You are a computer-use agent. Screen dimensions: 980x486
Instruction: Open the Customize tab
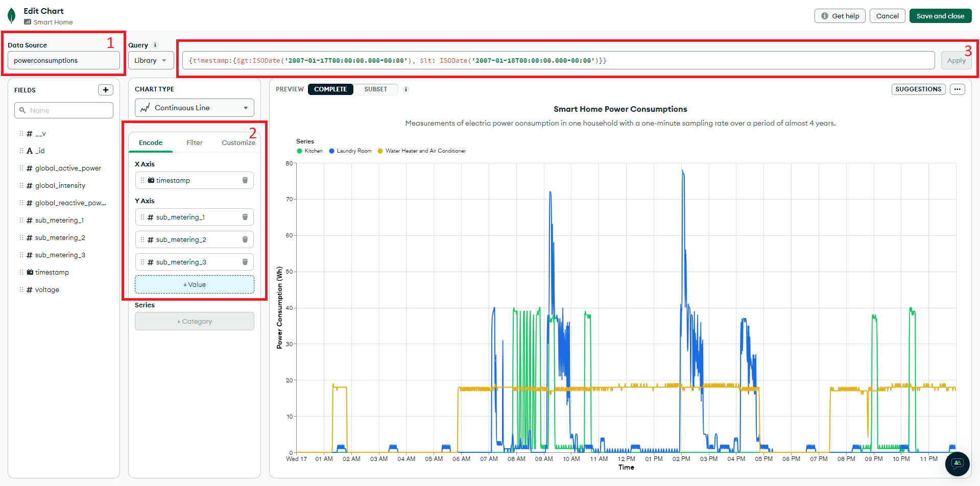238,143
